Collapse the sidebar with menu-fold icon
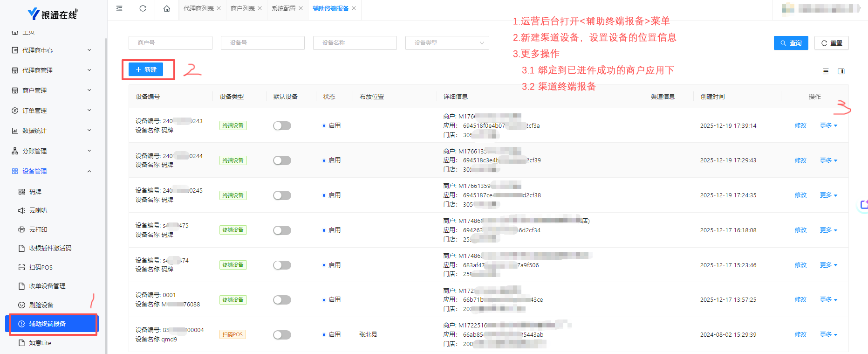868x354 pixels. pyautogui.click(x=119, y=8)
